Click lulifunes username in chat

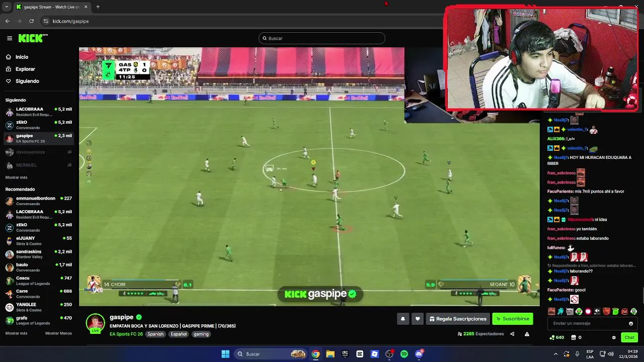coord(556,248)
